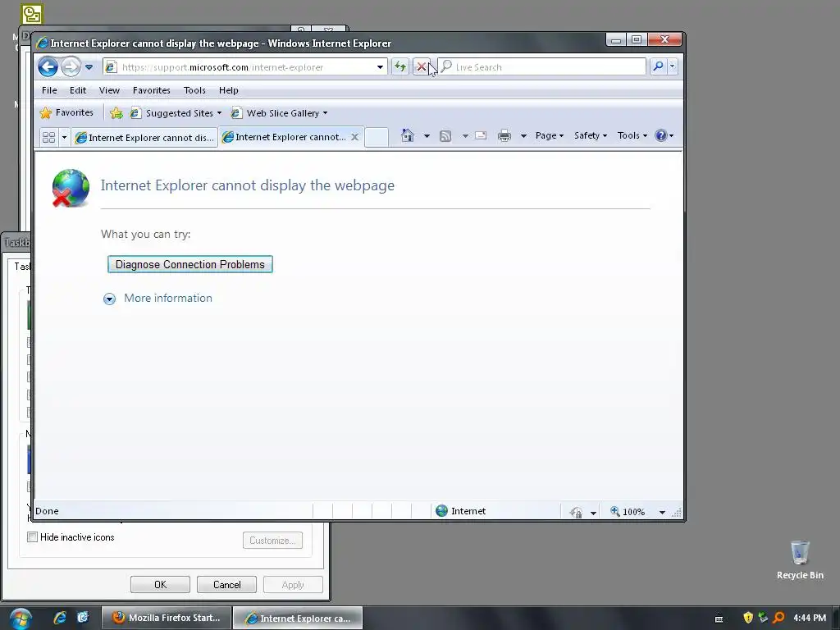The width and height of the screenshot is (840, 630).
Task: Click the Read Mail envelope icon
Action: 481,135
